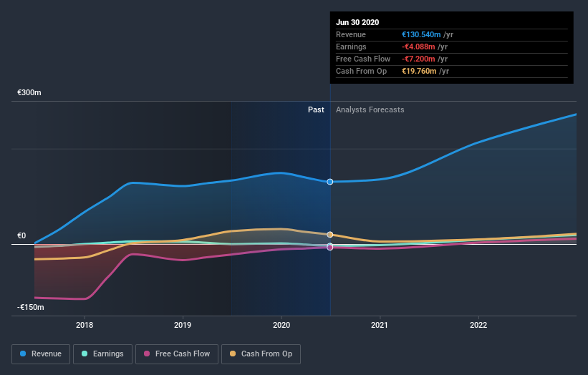This screenshot has height=375, width=588.
Task: Click the -€4.088m earnings value
Action: click(x=418, y=47)
